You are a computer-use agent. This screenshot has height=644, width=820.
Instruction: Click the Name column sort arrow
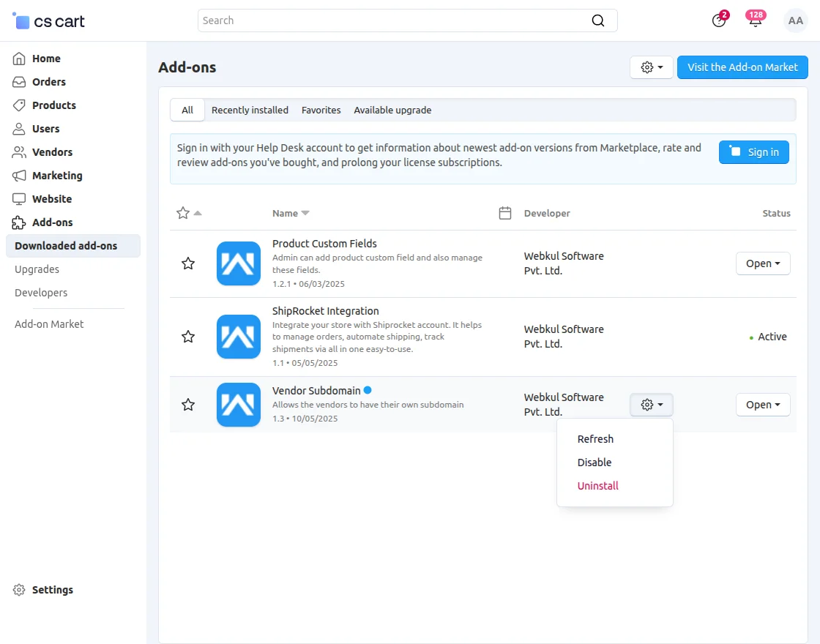pyautogui.click(x=305, y=213)
